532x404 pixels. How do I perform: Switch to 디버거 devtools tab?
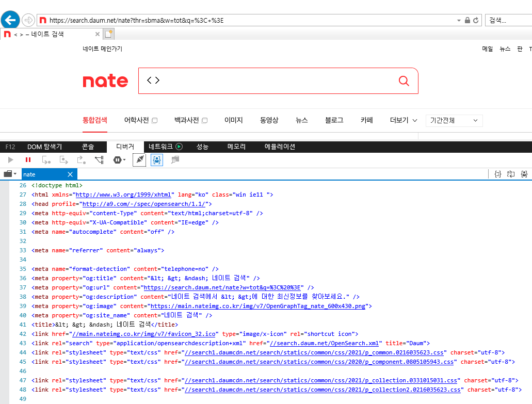tap(125, 147)
